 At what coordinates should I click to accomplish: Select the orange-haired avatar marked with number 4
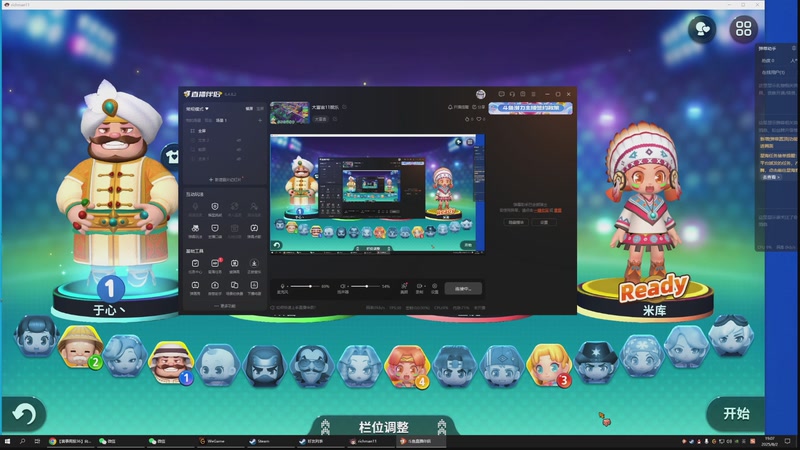click(407, 366)
